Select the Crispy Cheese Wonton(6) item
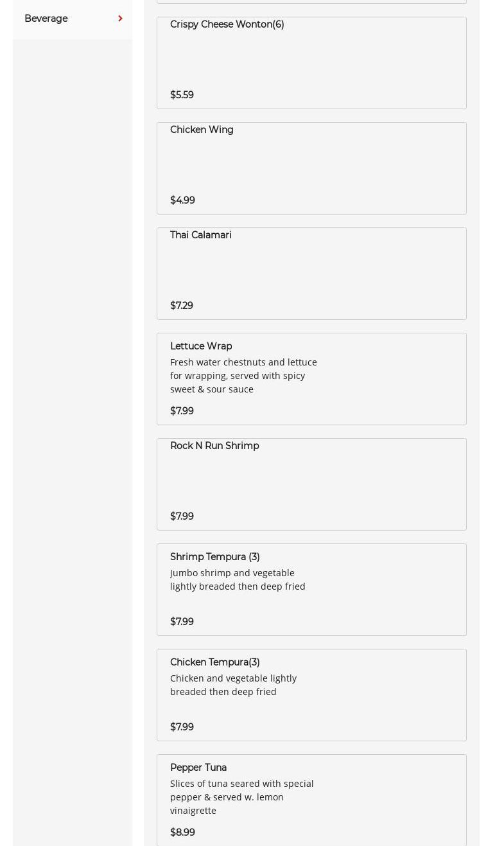 tap(227, 24)
